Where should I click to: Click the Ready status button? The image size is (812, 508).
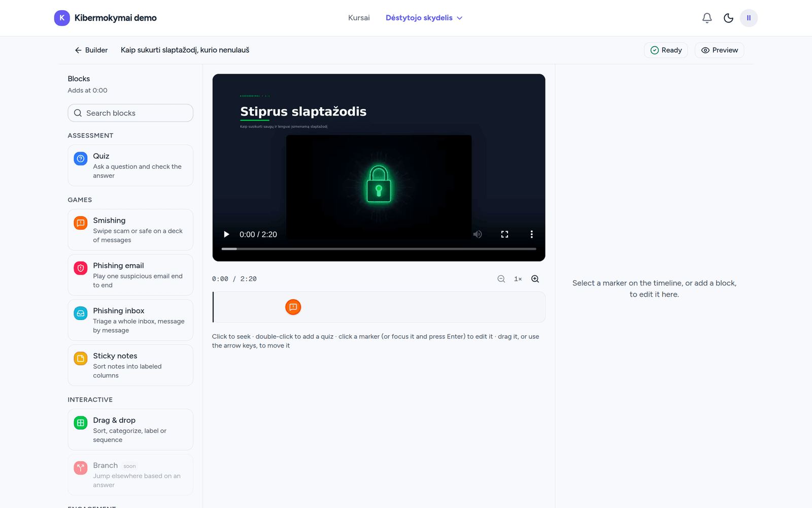(x=666, y=50)
